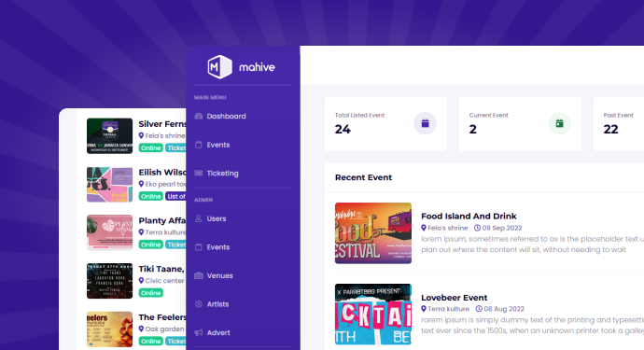The image size is (644, 350).
Task: Click location pin beside Eko pearl
Action: [141, 184]
